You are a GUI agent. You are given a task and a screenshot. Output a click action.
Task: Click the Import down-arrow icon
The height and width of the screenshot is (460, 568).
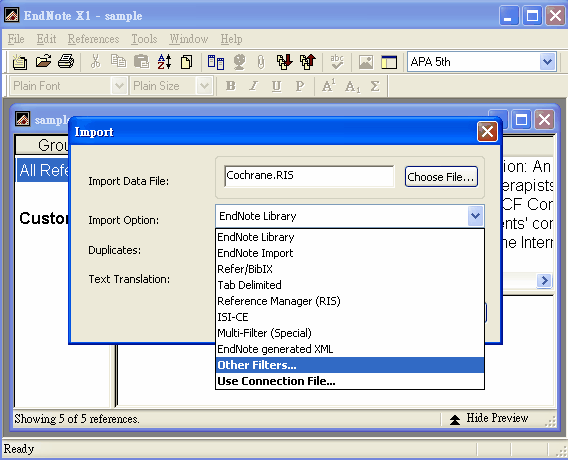285,62
